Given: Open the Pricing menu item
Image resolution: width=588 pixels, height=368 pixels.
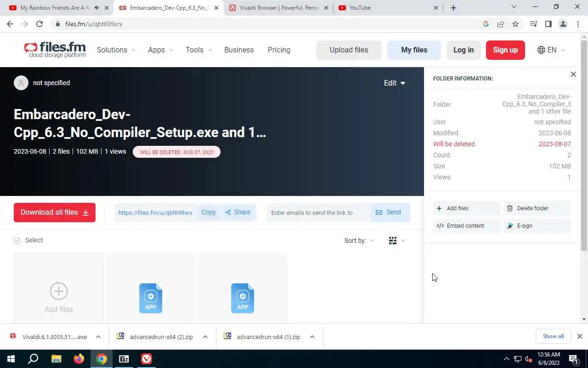Looking at the screenshot, I should pos(279,50).
